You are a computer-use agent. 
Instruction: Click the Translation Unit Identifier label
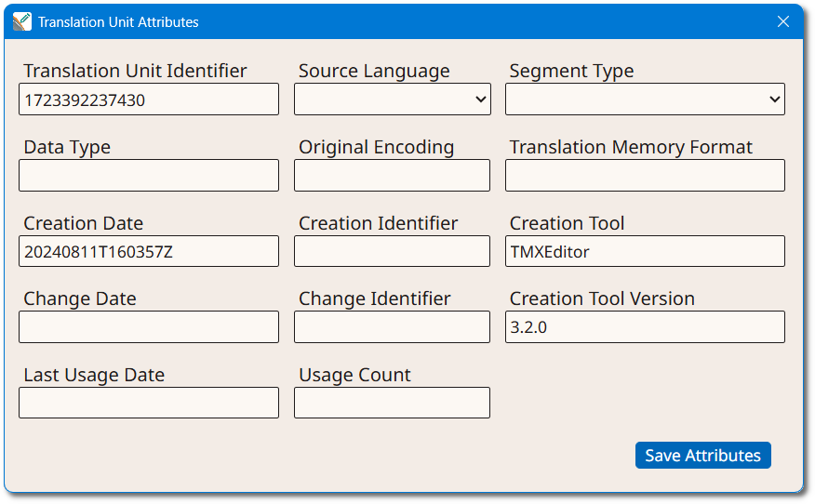135,71
